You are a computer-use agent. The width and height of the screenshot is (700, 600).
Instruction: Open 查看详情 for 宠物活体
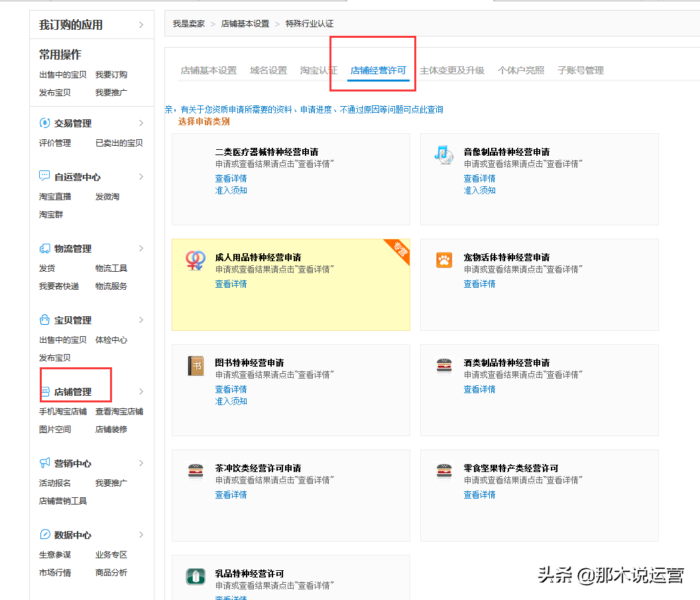click(x=479, y=284)
